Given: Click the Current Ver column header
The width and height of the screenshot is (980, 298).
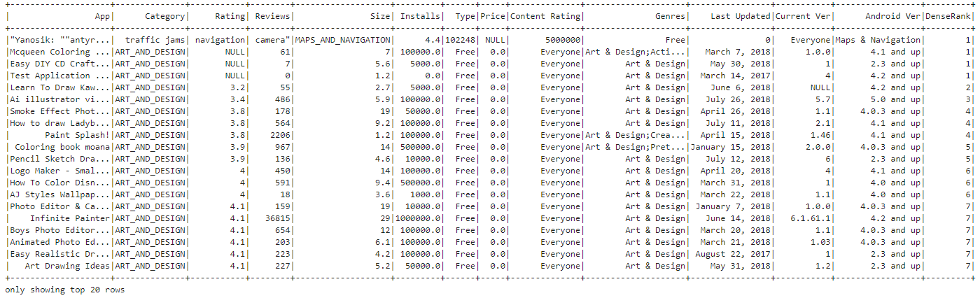Looking at the screenshot, I should click(x=804, y=16).
